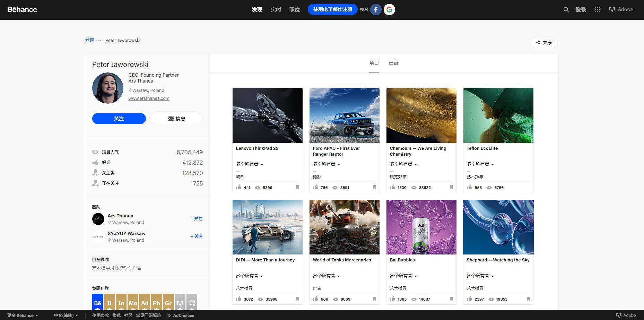Click the Il featured badge

tap(109, 302)
